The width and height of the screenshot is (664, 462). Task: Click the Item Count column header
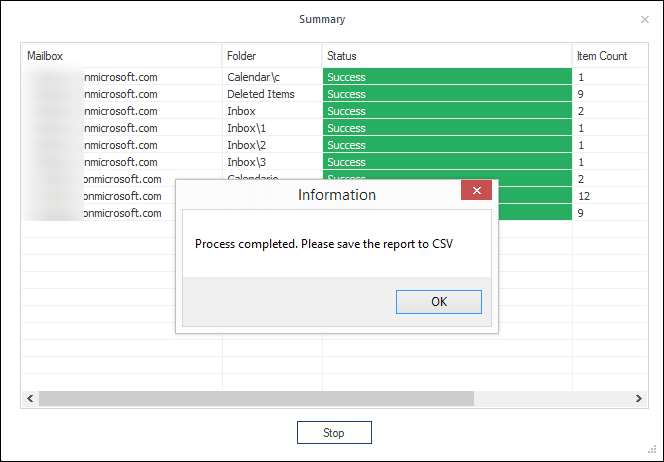coord(610,56)
